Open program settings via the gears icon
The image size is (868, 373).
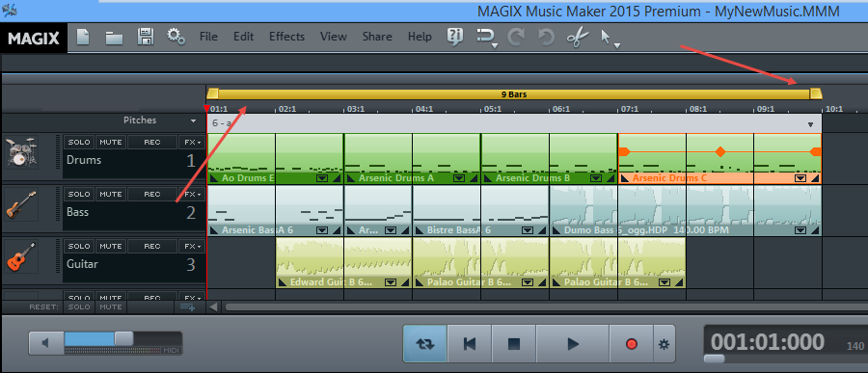(176, 37)
